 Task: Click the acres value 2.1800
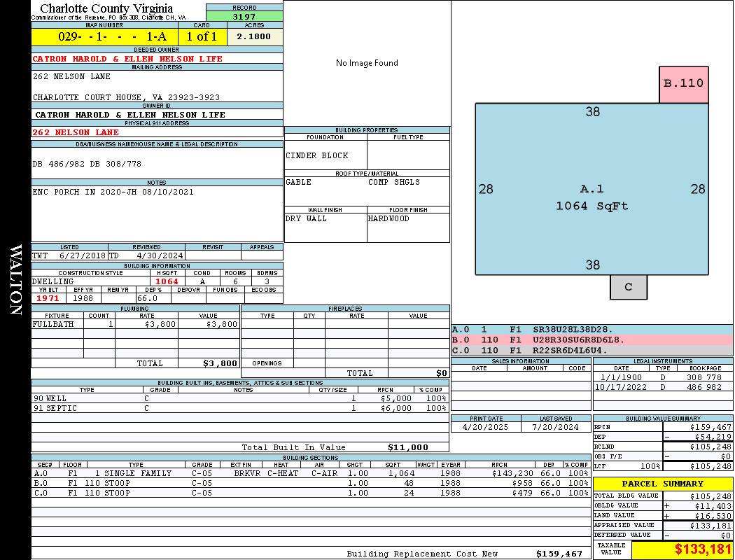pyautogui.click(x=254, y=36)
